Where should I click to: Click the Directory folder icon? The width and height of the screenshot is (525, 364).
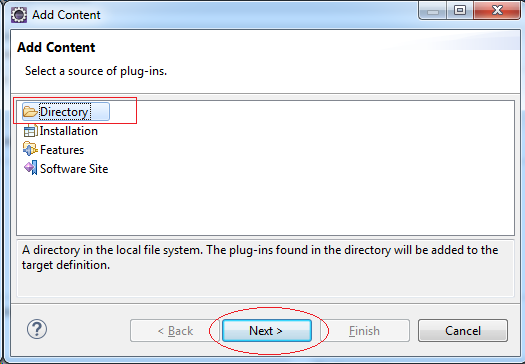point(30,112)
